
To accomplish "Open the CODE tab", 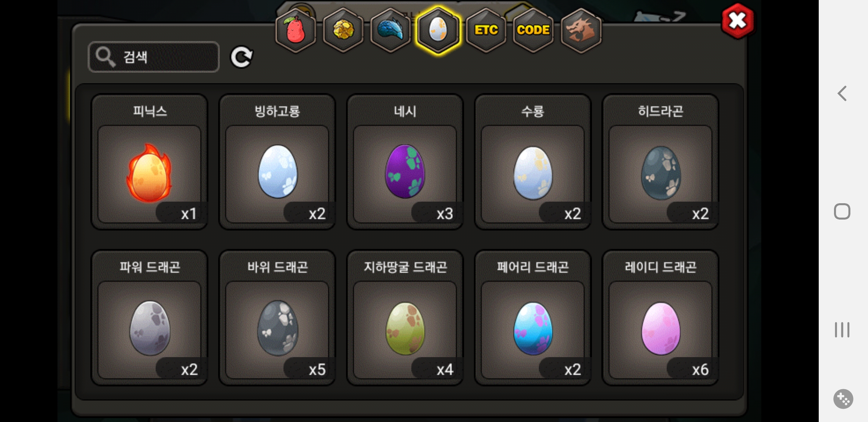I will click(x=533, y=30).
